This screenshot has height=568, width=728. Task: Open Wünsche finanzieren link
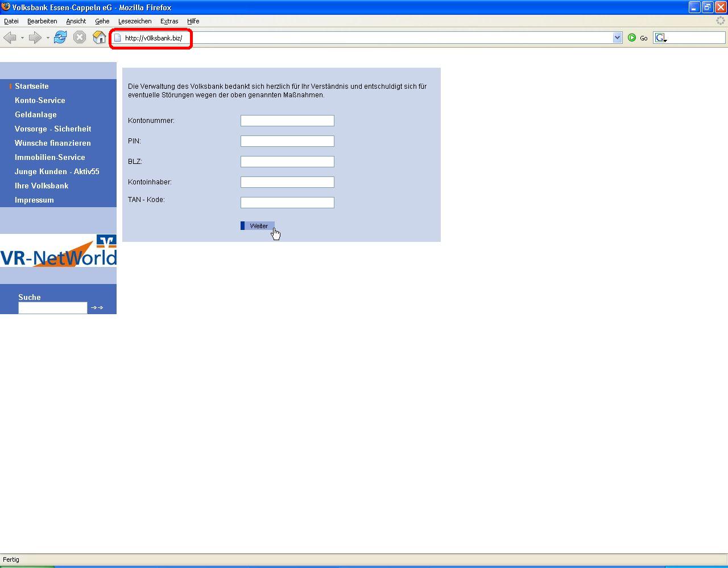click(53, 143)
